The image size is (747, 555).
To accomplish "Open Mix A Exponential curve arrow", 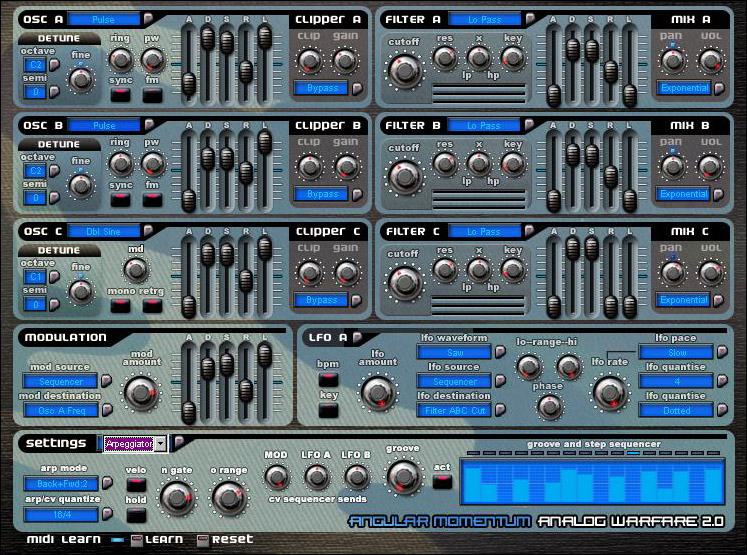I will click(x=719, y=88).
